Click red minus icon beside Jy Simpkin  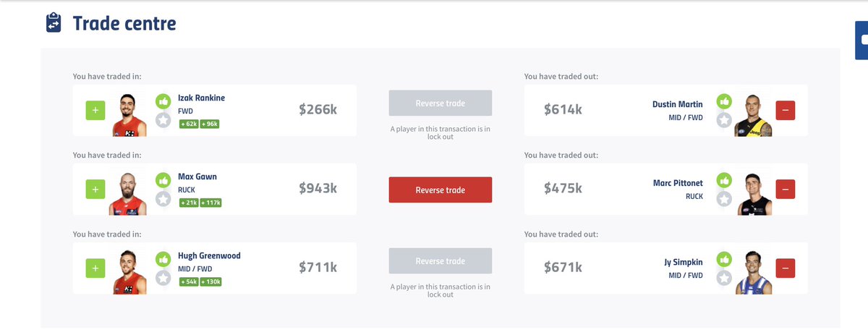786,268
